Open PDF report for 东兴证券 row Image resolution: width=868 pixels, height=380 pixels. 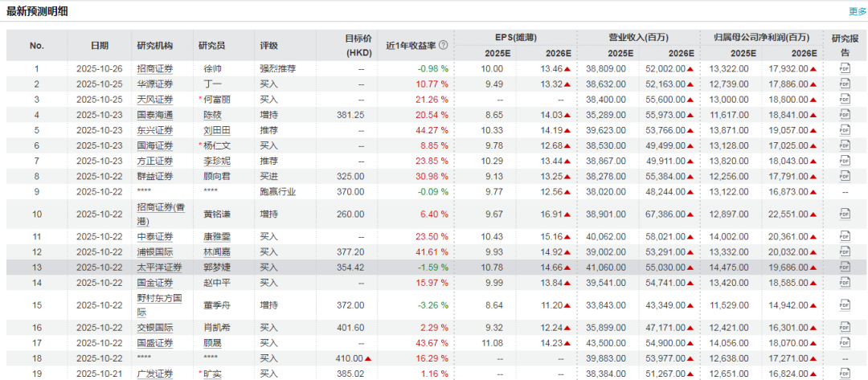(x=845, y=130)
